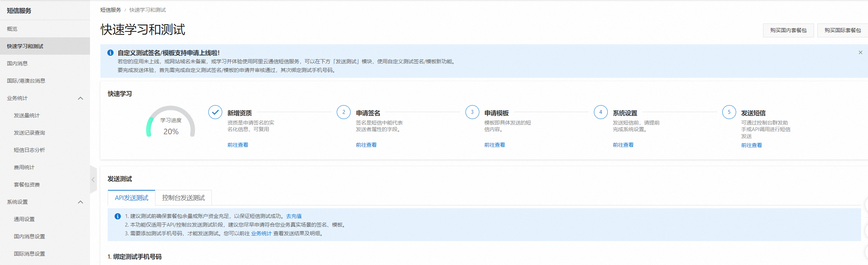Click the info icon in 发送测试 notice

point(118,216)
